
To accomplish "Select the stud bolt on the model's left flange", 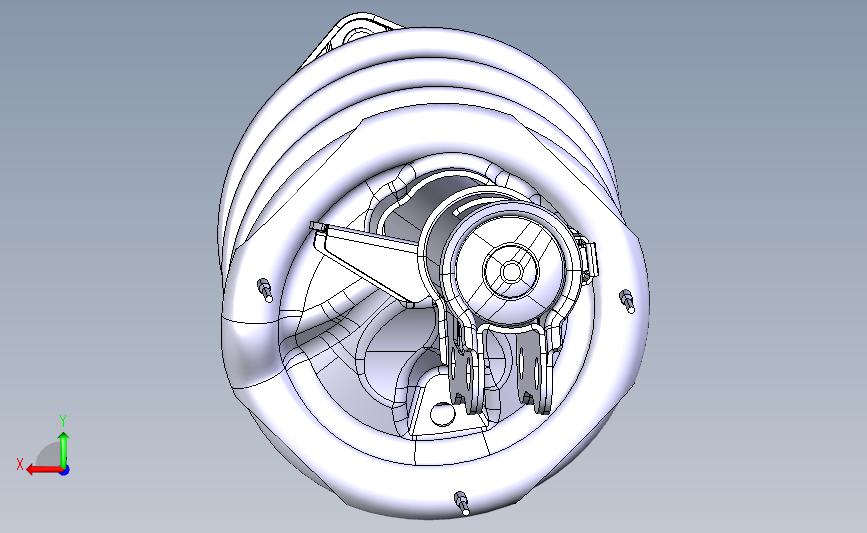I will pos(265,290).
